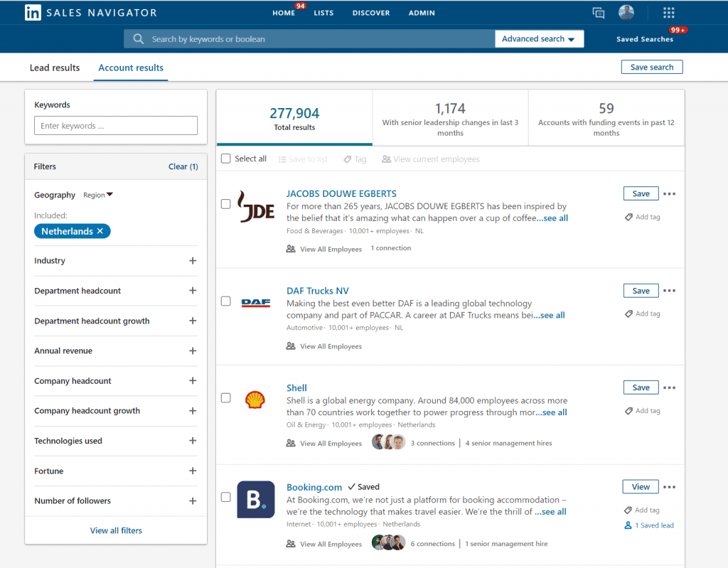
Task: Click the user profile avatar
Action: coord(626,13)
